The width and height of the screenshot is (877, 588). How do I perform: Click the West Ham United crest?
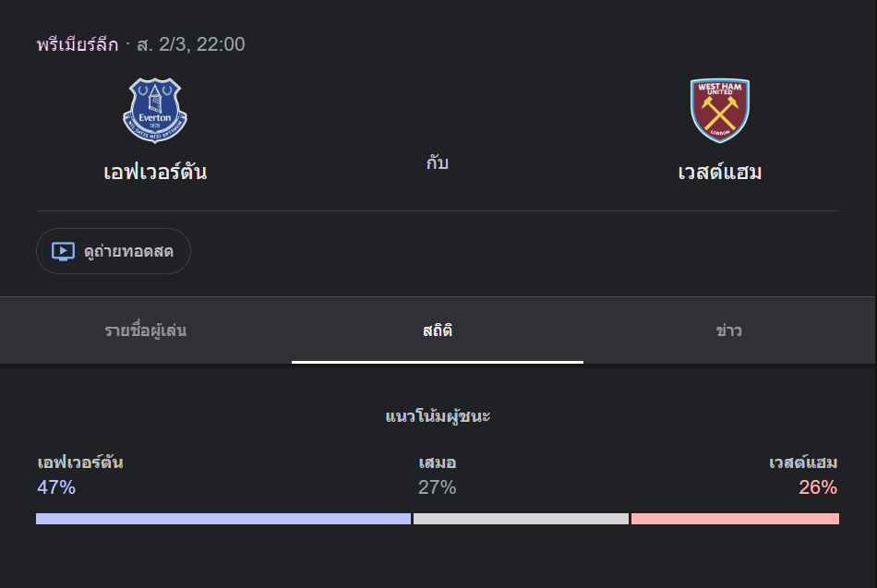[x=720, y=111]
